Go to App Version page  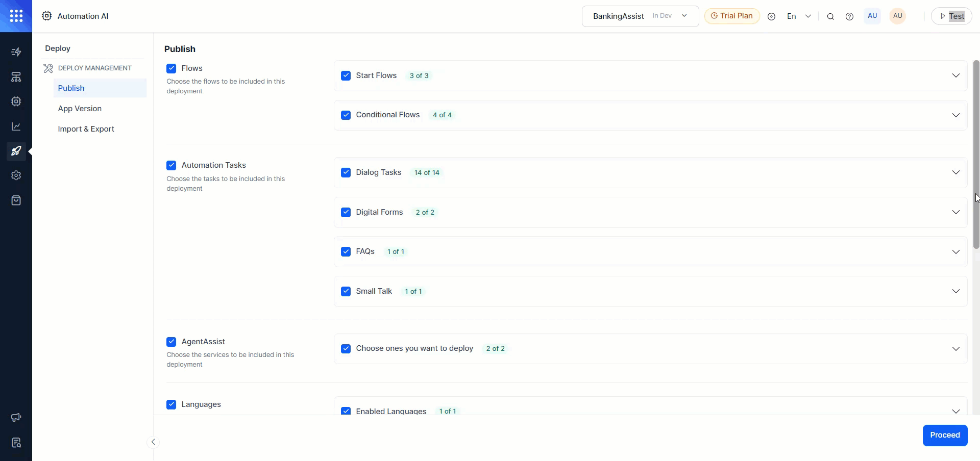pos(80,109)
